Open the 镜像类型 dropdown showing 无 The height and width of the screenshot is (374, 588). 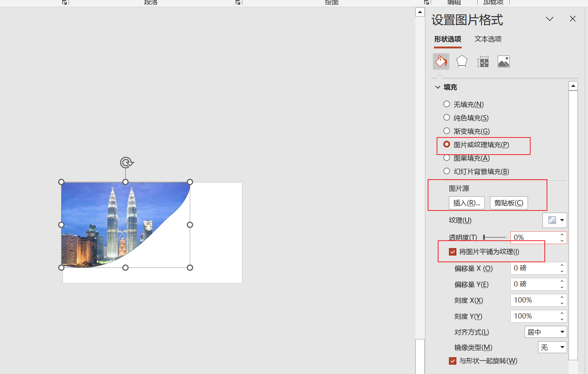pos(553,348)
